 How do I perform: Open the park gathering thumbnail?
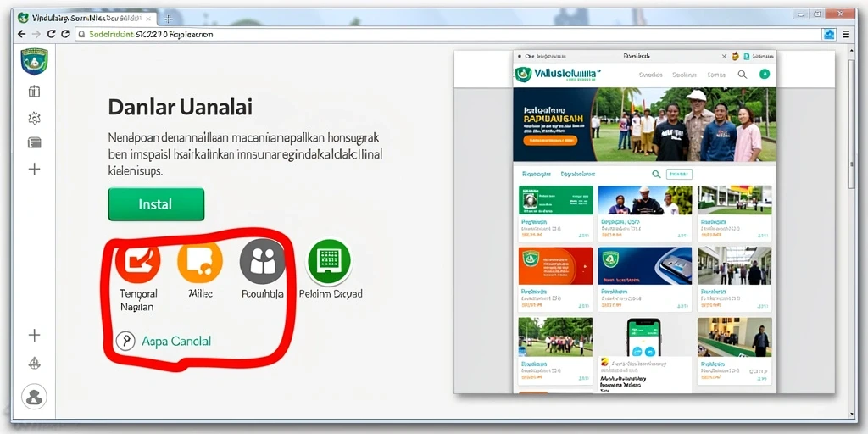556,337
